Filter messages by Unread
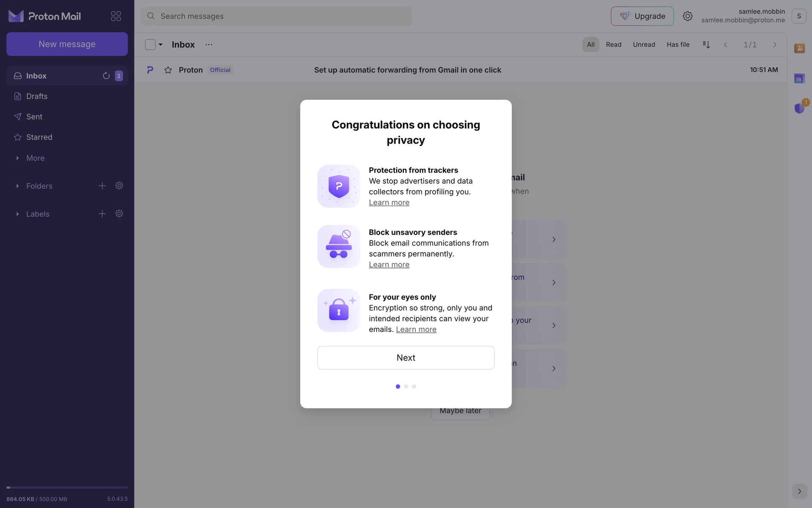The height and width of the screenshot is (508, 812). click(x=644, y=44)
